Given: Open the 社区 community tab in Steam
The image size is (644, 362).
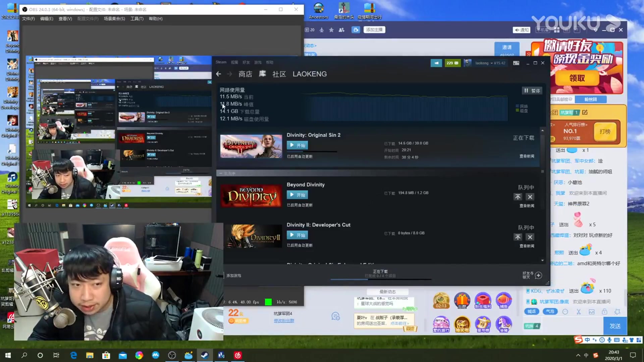Looking at the screenshot, I should [x=279, y=74].
